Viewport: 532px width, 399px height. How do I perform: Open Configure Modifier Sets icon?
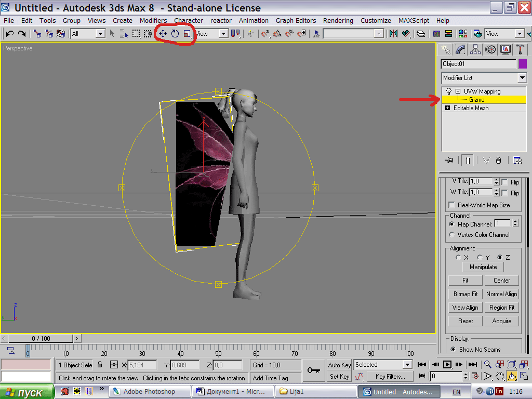point(517,161)
